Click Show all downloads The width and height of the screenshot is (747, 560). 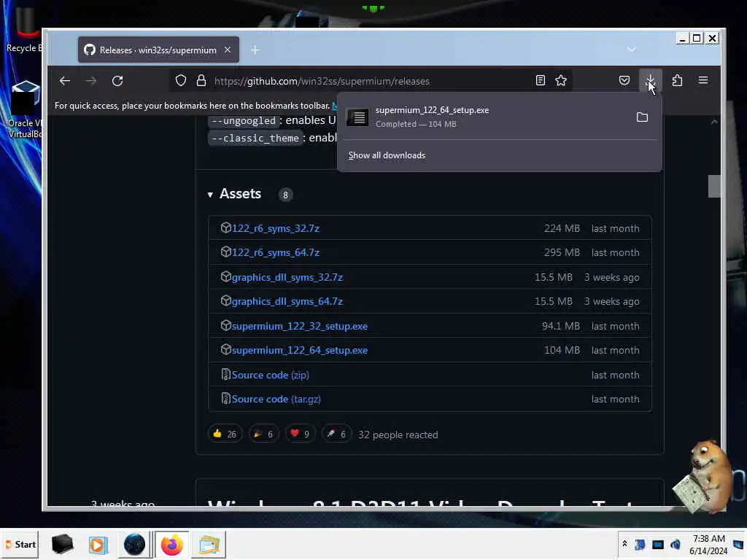387,155
